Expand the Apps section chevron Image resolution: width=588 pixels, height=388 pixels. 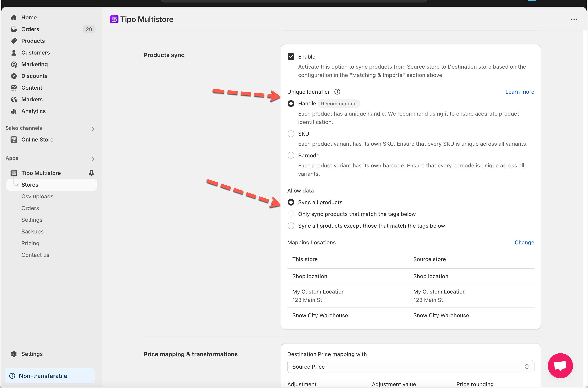click(x=93, y=159)
